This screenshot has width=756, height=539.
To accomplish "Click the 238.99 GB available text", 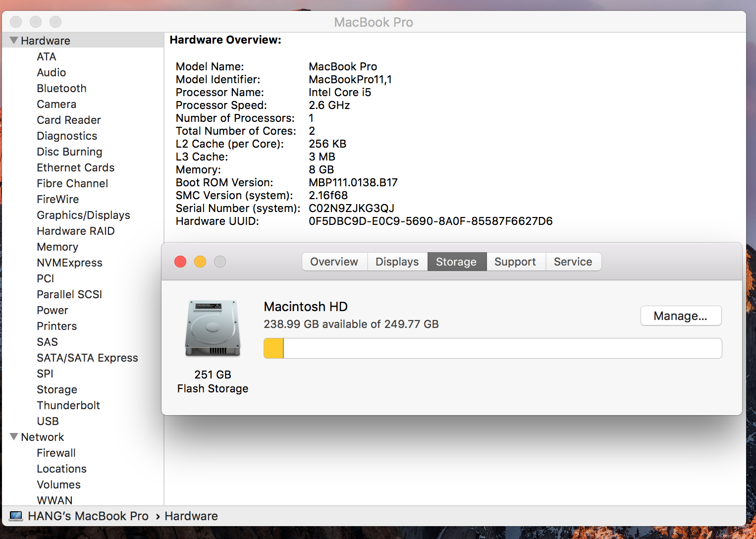I will tap(351, 324).
